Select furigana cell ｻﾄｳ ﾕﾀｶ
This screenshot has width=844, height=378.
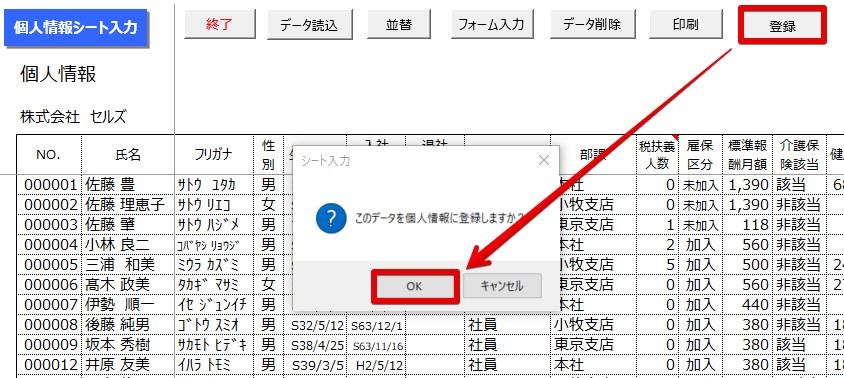tap(214, 185)
